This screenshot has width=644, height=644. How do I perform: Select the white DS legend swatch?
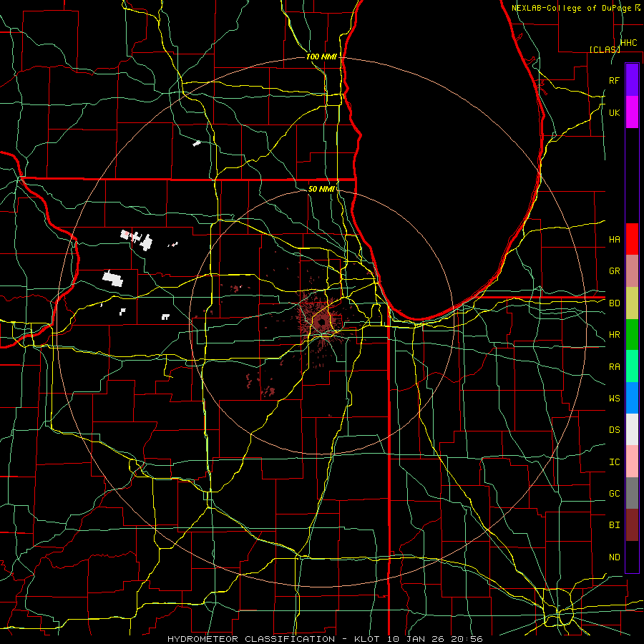[x=632, y=429]
